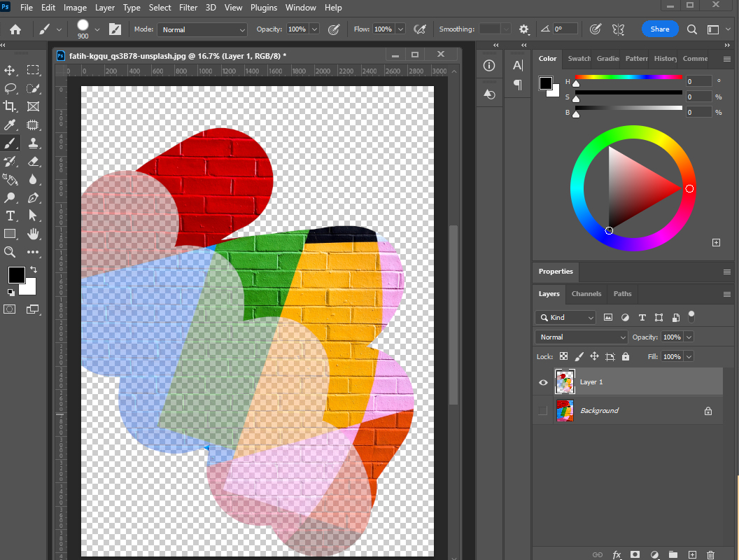Switch to the Swatches tab
Screen dimensions: 739x560
coord(579,59)
